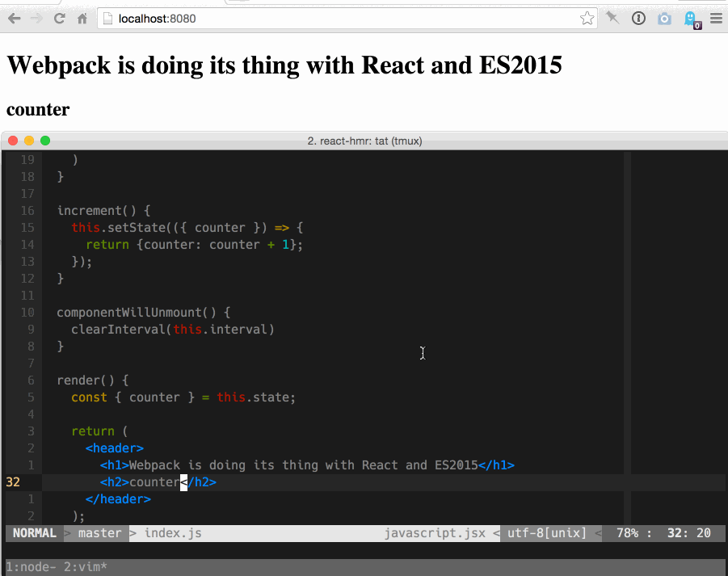The image size is (728, 576).
Task: Click the '<h2>counter</h2>' current line
Action: point(158,482)
